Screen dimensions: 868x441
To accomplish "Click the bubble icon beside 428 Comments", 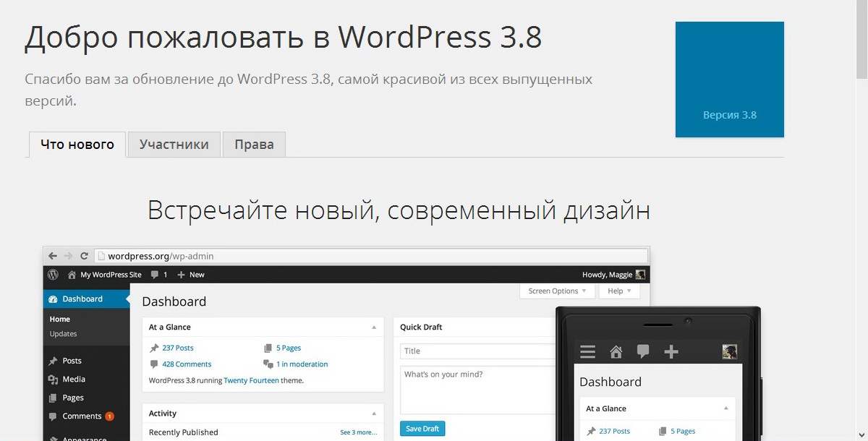I will pyautogui.click(x=154, y=364).
